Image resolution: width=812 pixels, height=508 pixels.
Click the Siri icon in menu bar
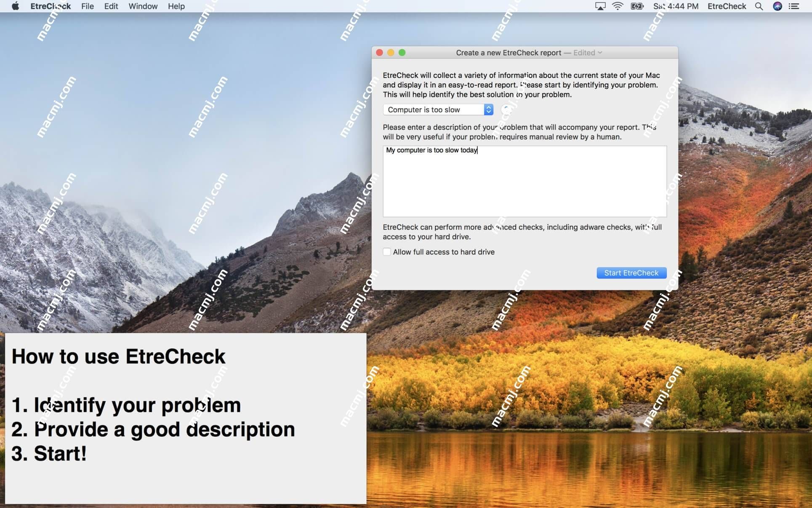tap(777, 6)
